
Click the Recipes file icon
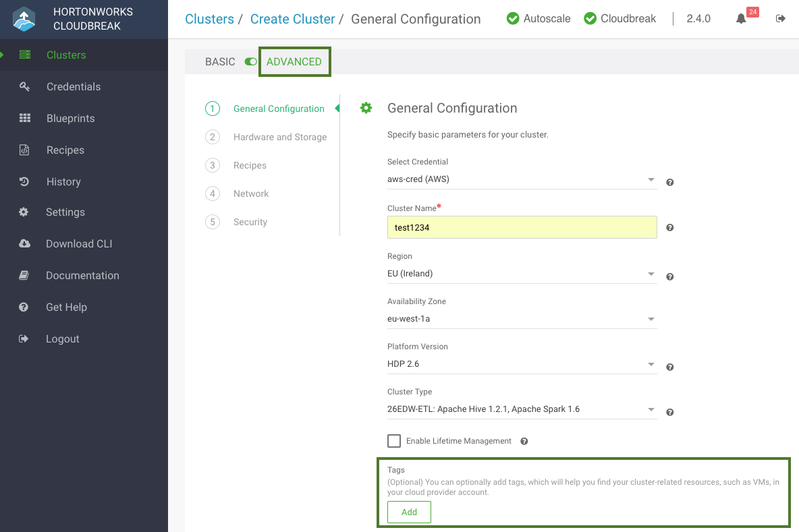pyautogui.click(x=24, y=150)
